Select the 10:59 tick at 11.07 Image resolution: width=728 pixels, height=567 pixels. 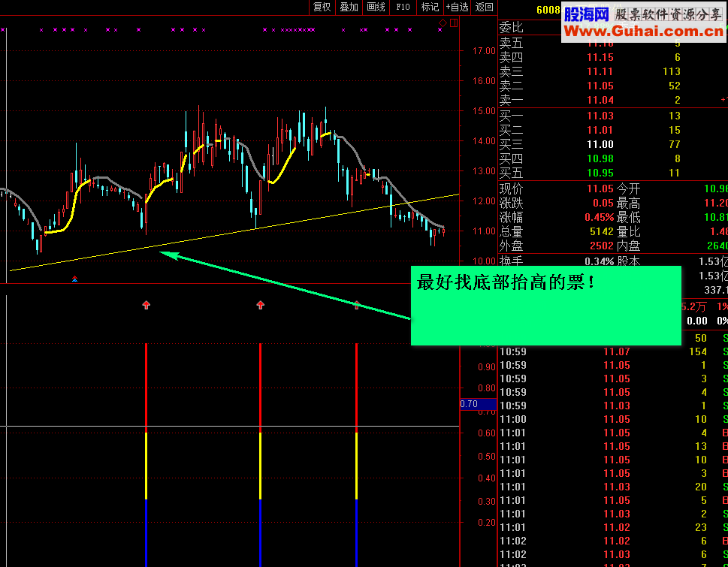click(x=613, y=351)
